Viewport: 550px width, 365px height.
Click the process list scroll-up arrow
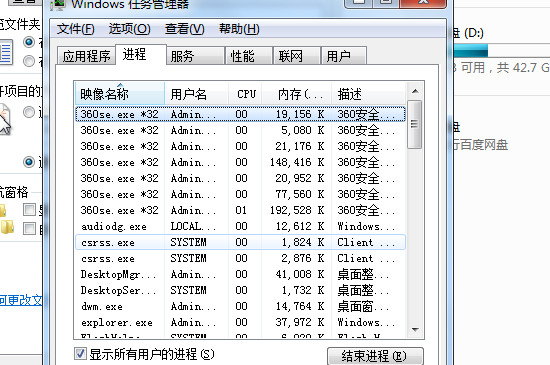[415, 92]
